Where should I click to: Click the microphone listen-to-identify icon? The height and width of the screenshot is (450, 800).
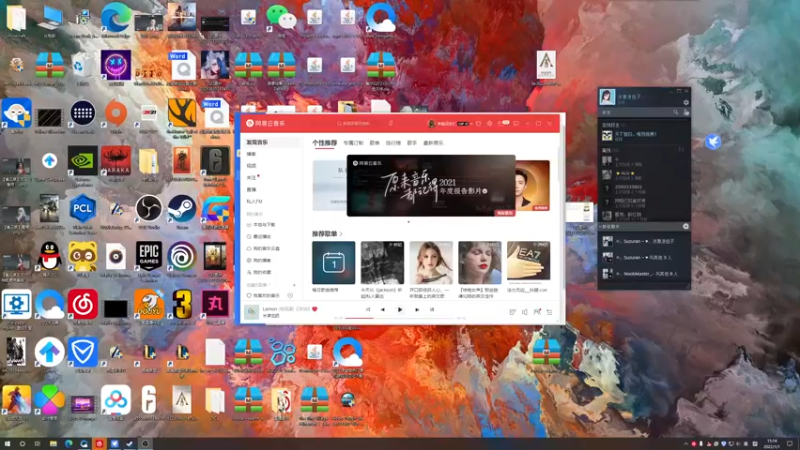(391, 123)
